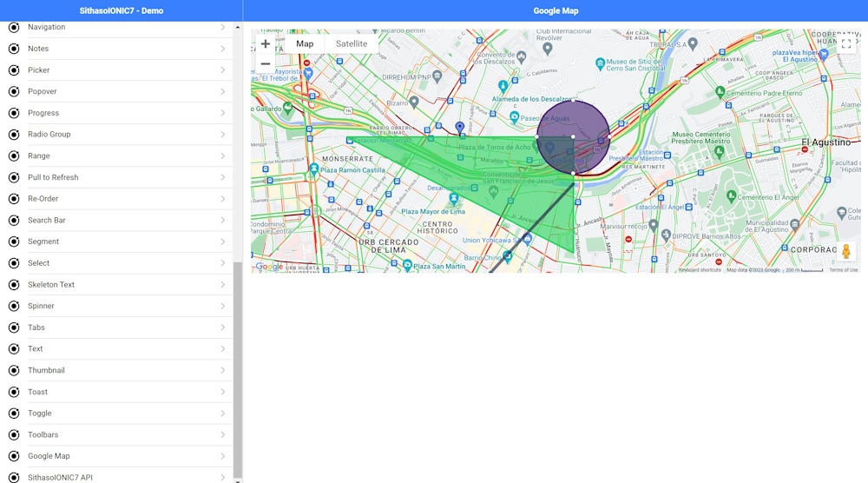Image resolution: width=868 pixels, height=483 pixels.
Task: Open the Spinner menu item
Action: [116, 307]
